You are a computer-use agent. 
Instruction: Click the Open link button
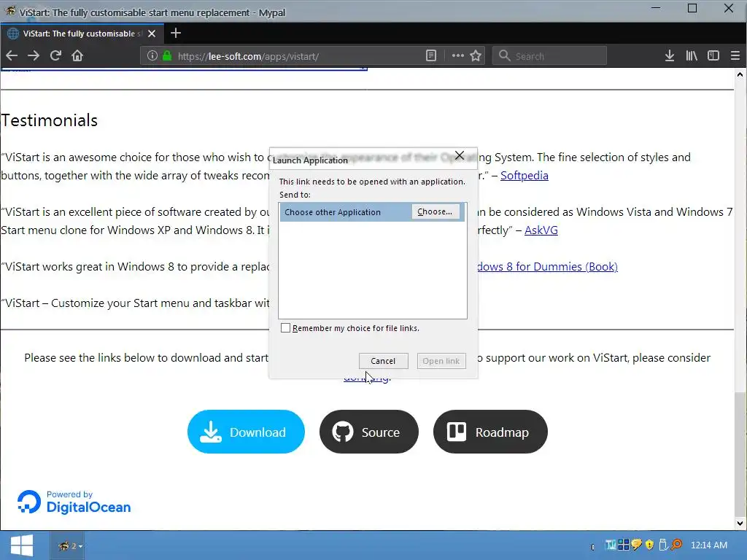pyautogui.click(x=441, y=361)
